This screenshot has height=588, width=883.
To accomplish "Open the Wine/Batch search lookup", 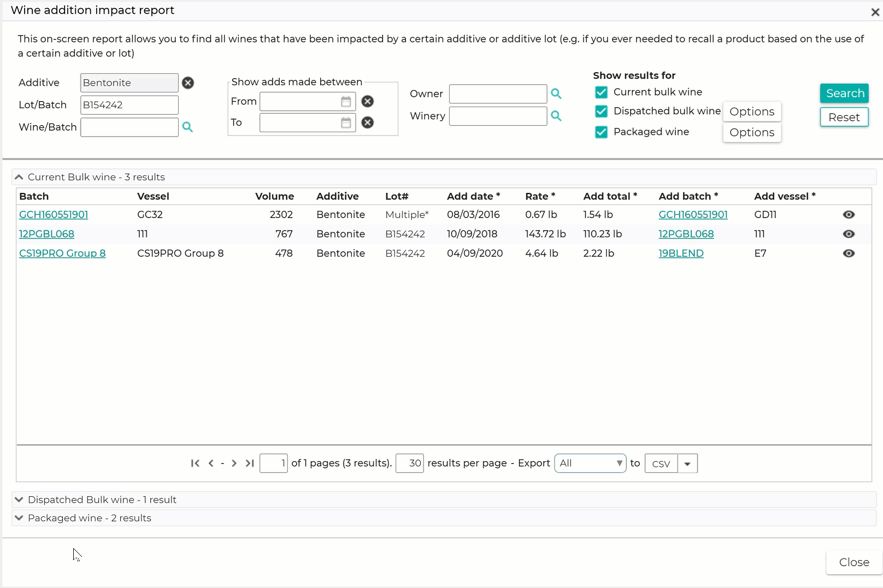I will (x=188, y=127).
